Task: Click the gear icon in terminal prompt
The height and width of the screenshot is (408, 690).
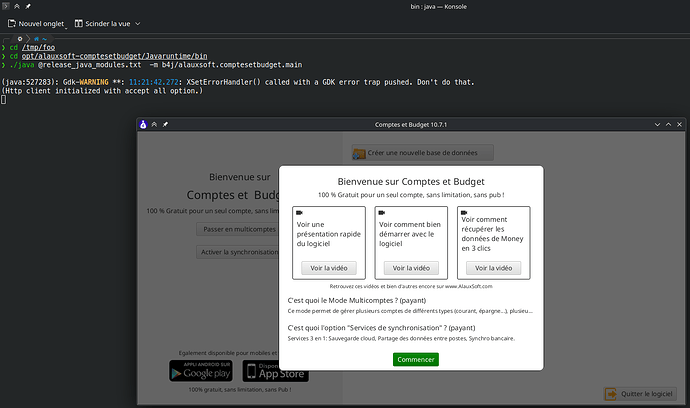Action: click(x=20, y=39)
